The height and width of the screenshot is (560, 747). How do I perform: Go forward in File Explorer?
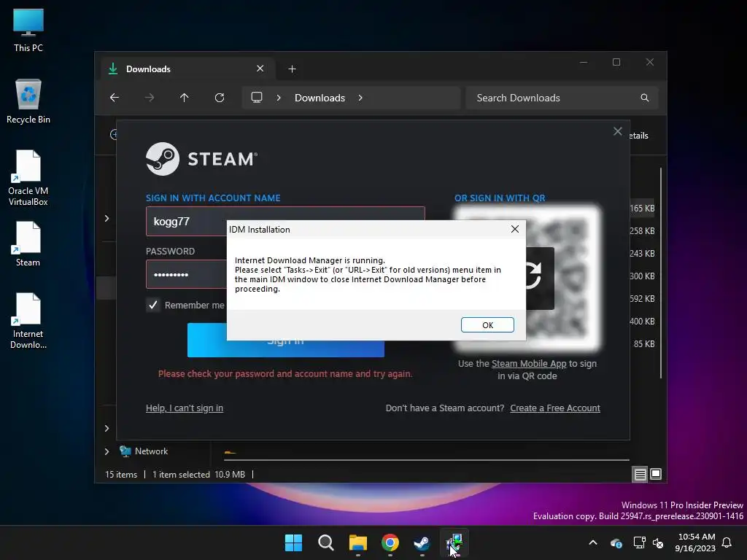pyautogui.click(x=150, y=98)
